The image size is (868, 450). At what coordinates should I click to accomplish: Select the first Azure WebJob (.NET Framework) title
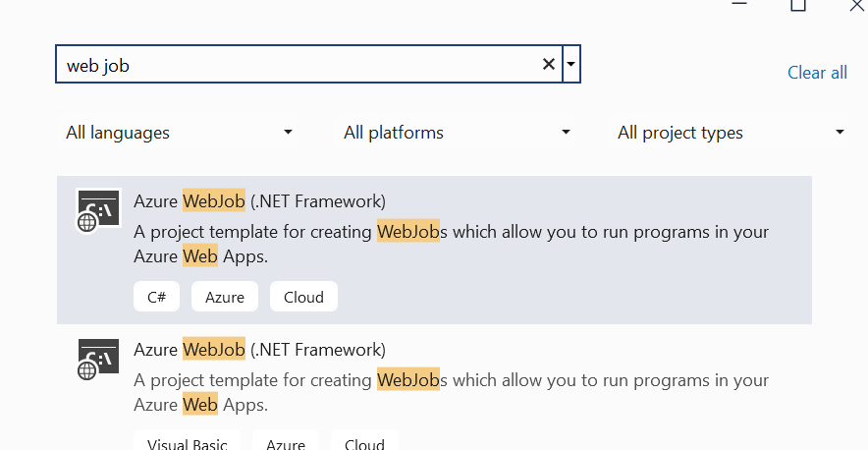[259, 201]
